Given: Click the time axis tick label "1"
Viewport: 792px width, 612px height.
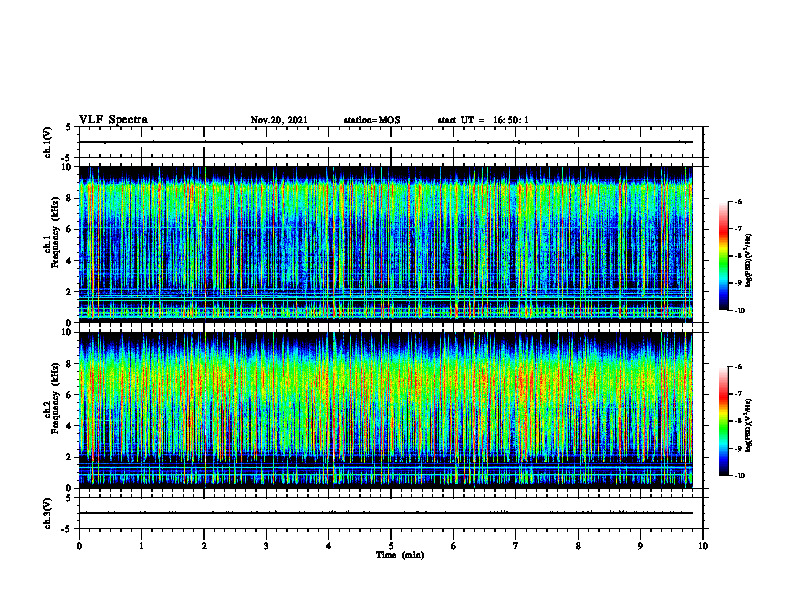Looking at the screenshot, I should 141,546.
